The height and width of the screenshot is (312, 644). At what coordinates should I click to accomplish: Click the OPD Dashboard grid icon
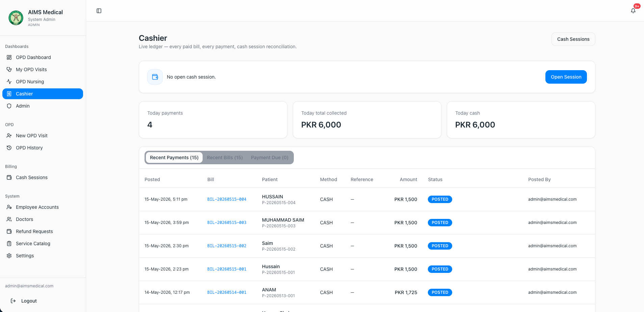pos(9,57)
